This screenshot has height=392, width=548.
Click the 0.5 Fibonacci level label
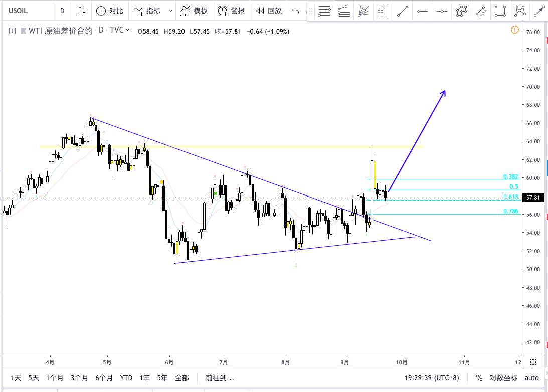(514, 187)
